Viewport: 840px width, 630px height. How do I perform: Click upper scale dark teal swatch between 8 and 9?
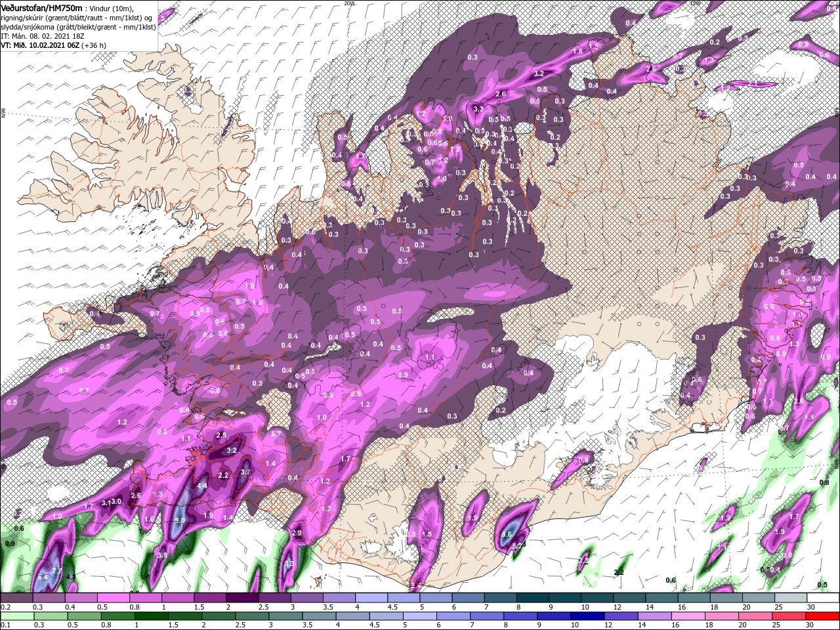click(533, 598)
